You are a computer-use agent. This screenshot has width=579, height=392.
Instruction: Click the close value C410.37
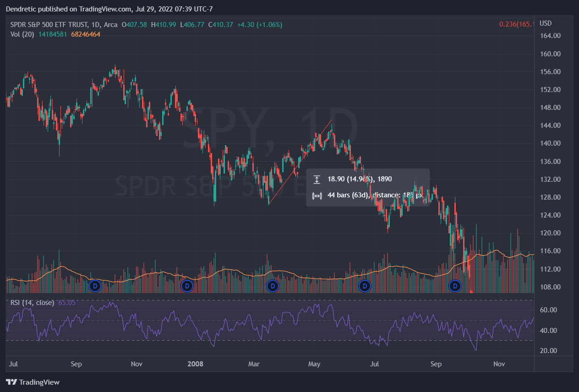click(221, 25)
